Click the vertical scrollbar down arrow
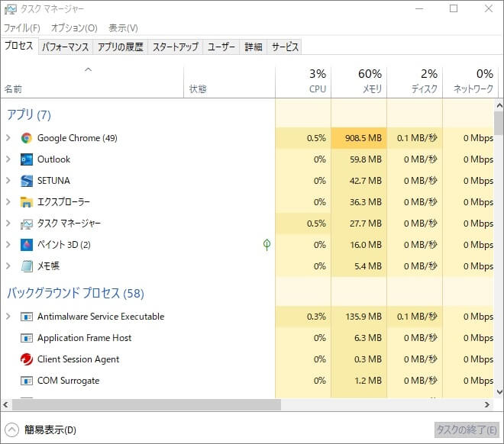504x444 pixels. 499,391
